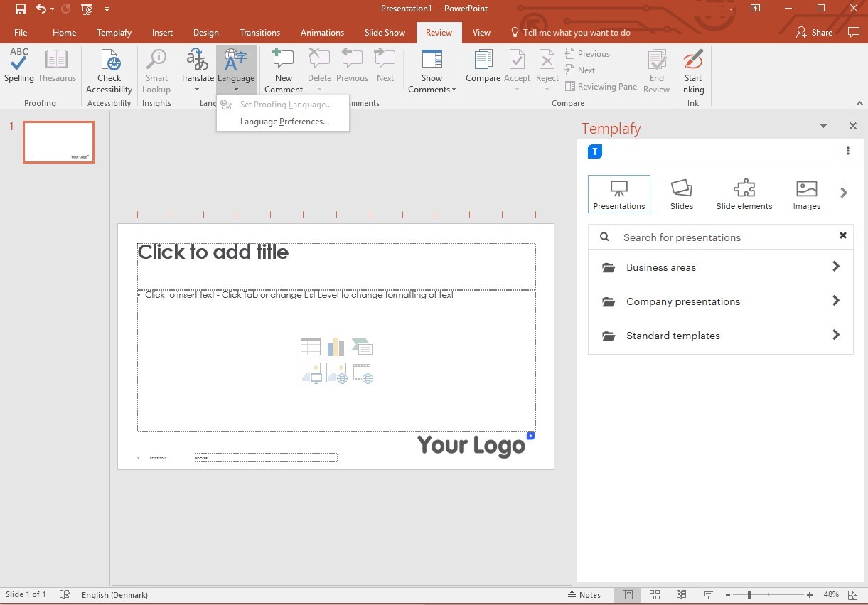The height and width of the screenshot is (605, 868).
Task: Create a New Comment
Action: [x=282, y=68]
